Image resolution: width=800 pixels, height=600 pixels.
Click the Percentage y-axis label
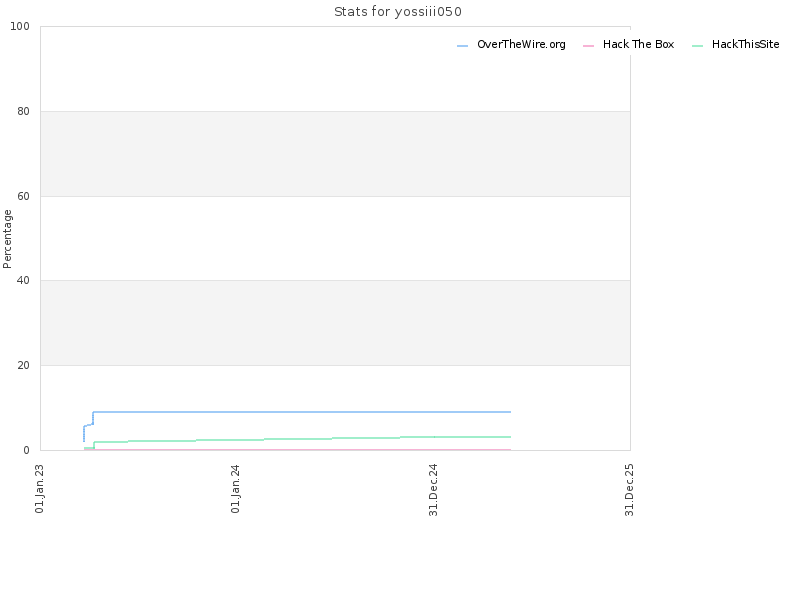pos(7,239)
